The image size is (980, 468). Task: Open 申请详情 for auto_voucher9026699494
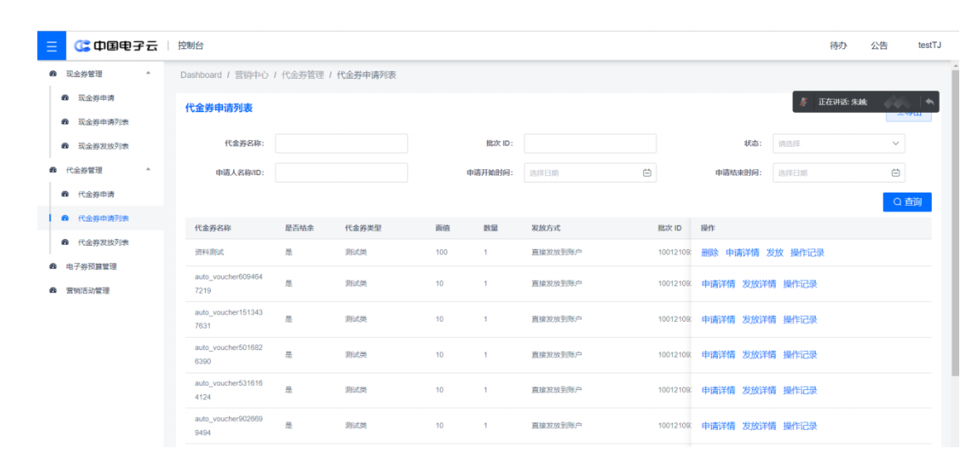pos(718,426)
